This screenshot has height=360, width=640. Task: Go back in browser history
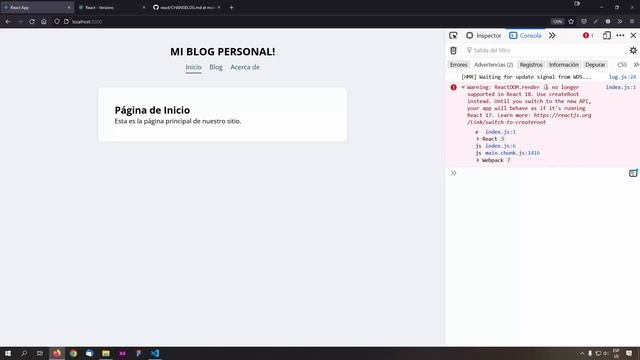[x=8, y=21]
